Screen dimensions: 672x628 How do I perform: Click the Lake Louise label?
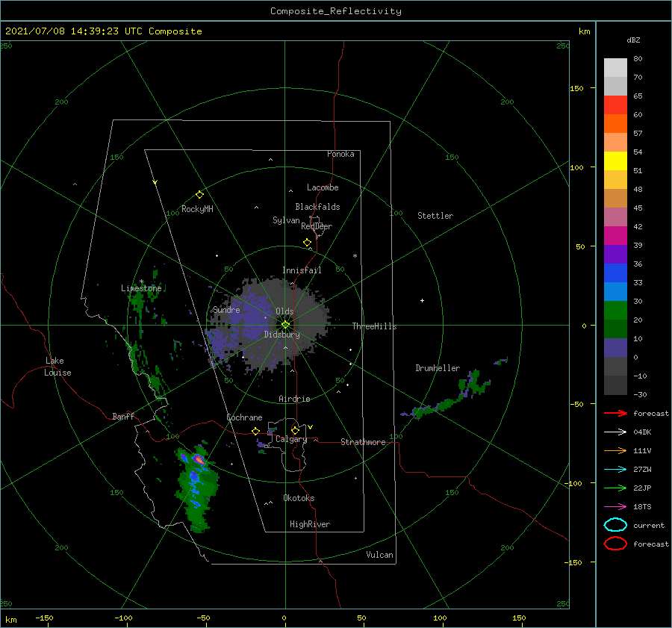click(57, 367)
